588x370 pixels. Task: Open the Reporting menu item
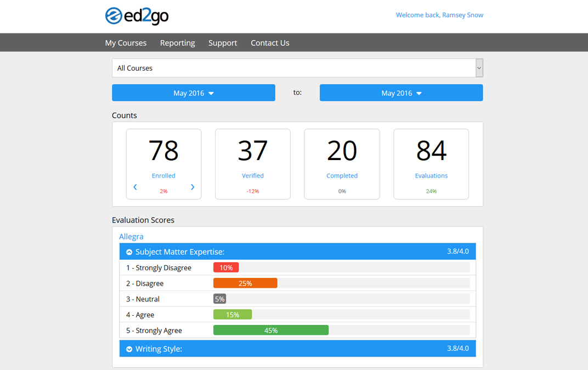(177, 43)
